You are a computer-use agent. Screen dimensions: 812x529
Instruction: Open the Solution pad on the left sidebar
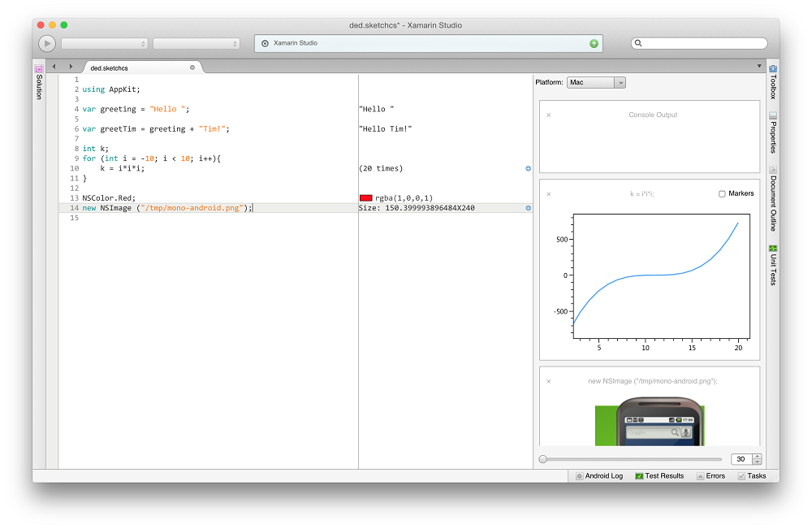point(39,82)
